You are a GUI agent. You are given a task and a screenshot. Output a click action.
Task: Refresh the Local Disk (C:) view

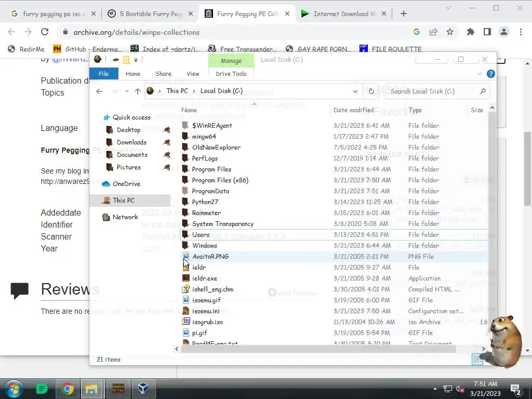[371, 91]
